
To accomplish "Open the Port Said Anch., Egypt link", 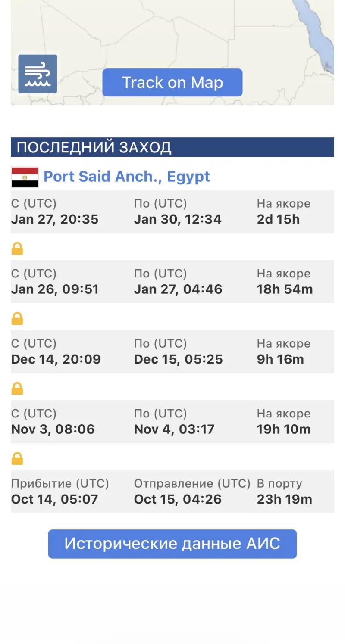I will pos(127,177).
